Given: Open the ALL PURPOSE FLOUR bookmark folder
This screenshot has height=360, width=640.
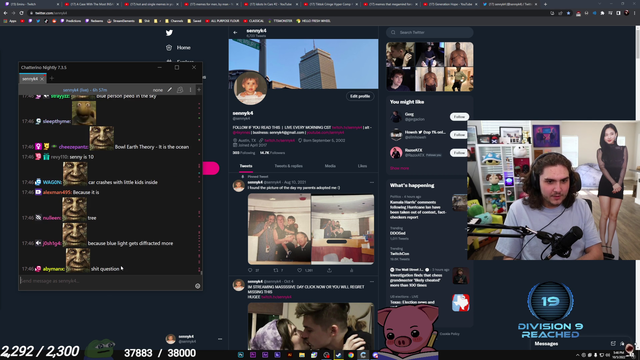Looking at the screenshot, I should pos(222,21).
